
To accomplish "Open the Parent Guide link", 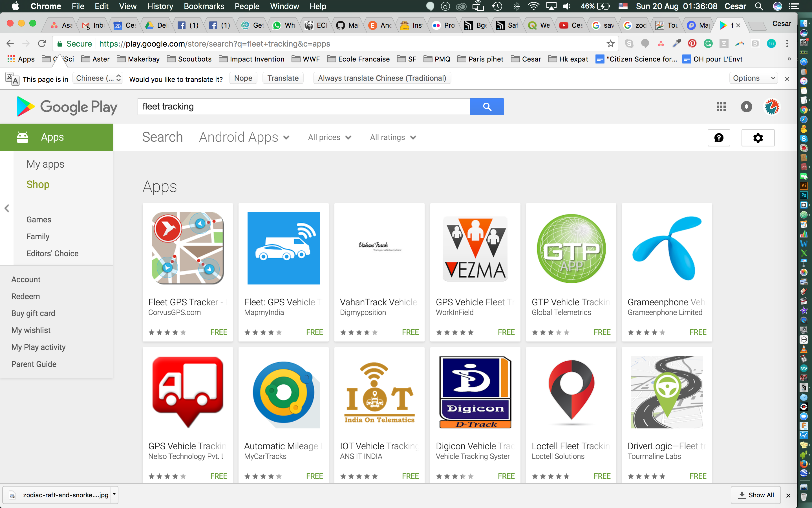I will coord(34,364).
